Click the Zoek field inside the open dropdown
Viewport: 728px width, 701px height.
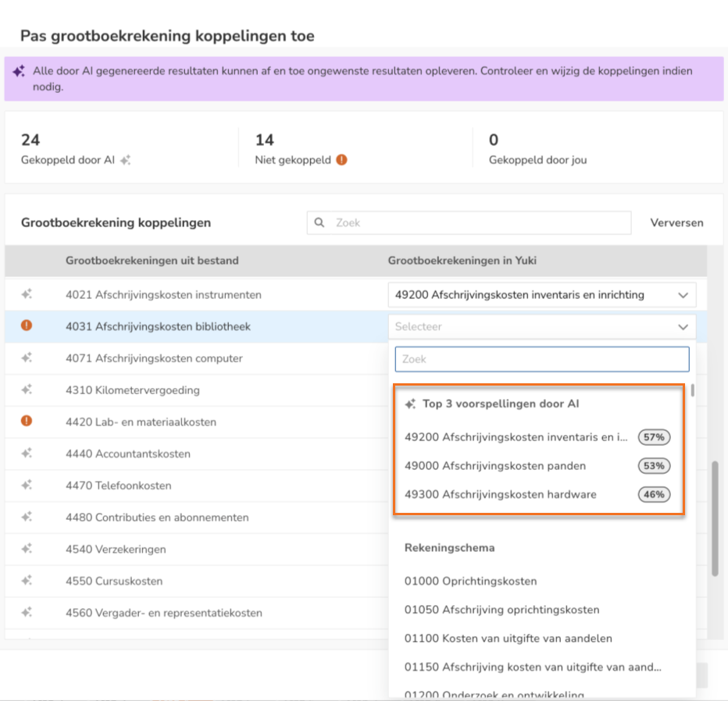pos(541,359)
